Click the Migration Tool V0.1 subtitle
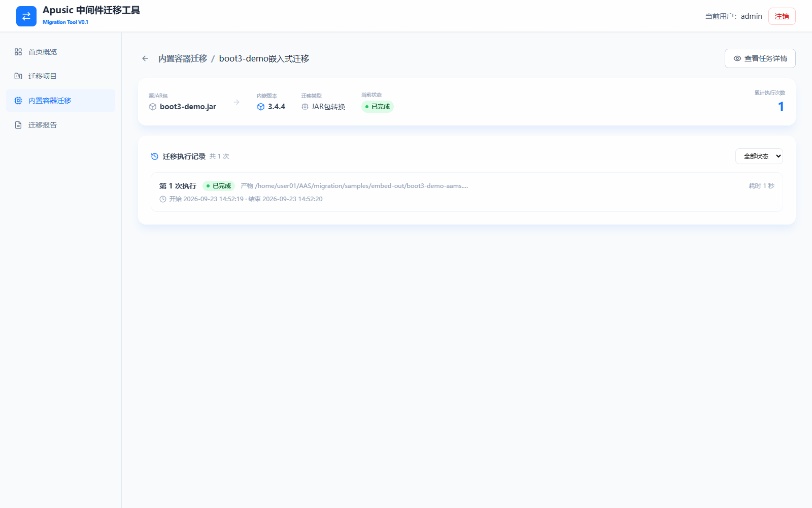The width and height of the screenshot is (812, 508). click(65, 22)
